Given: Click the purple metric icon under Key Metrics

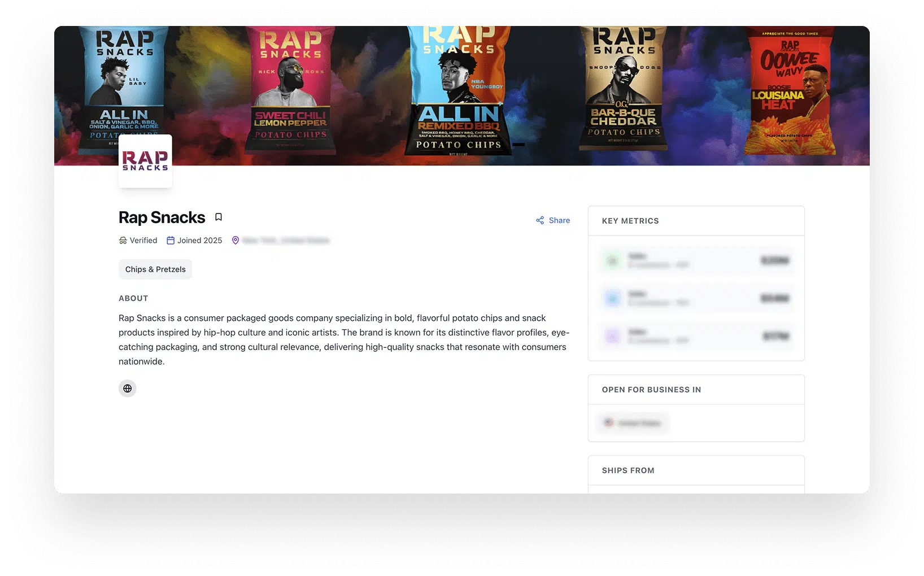Looking at the screenshot, I should [x=612, y=336].
